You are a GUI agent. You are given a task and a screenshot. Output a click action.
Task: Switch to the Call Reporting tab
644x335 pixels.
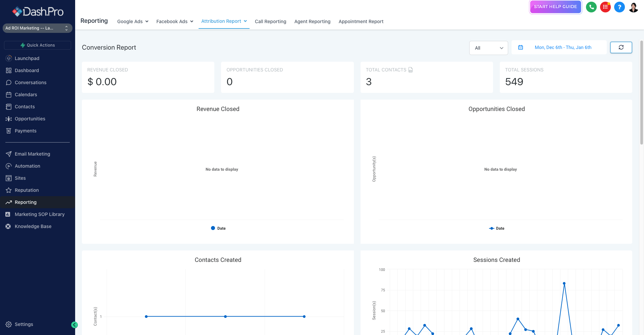270,21
